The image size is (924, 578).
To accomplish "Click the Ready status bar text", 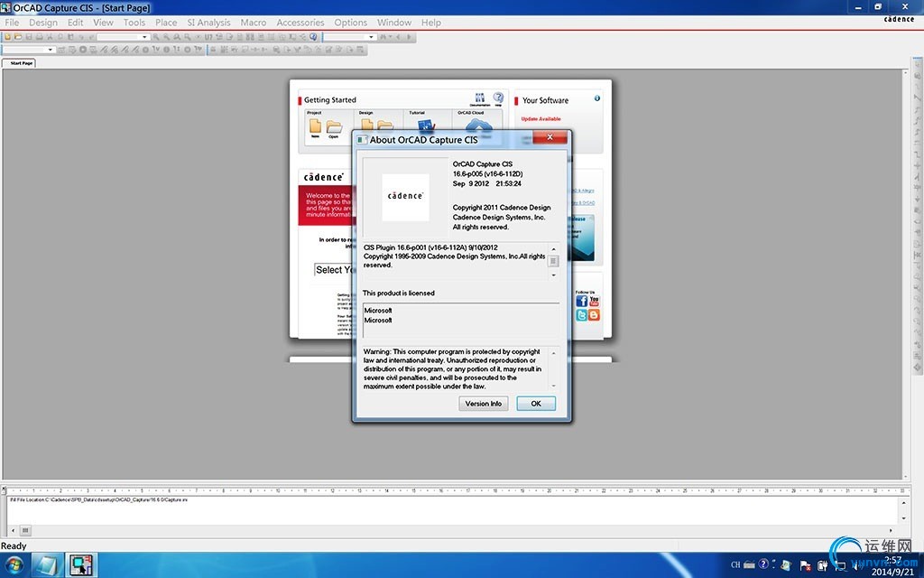I will [14, 546].
